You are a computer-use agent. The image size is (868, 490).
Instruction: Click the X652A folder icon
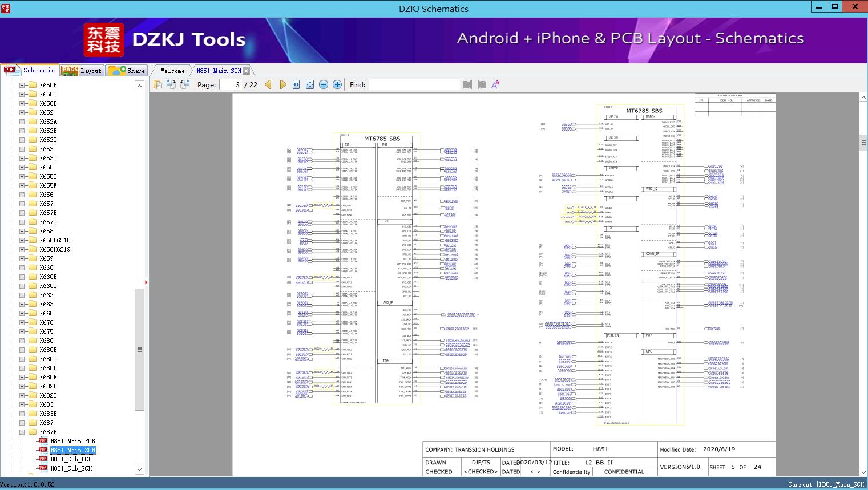click(x=33, y=122)
